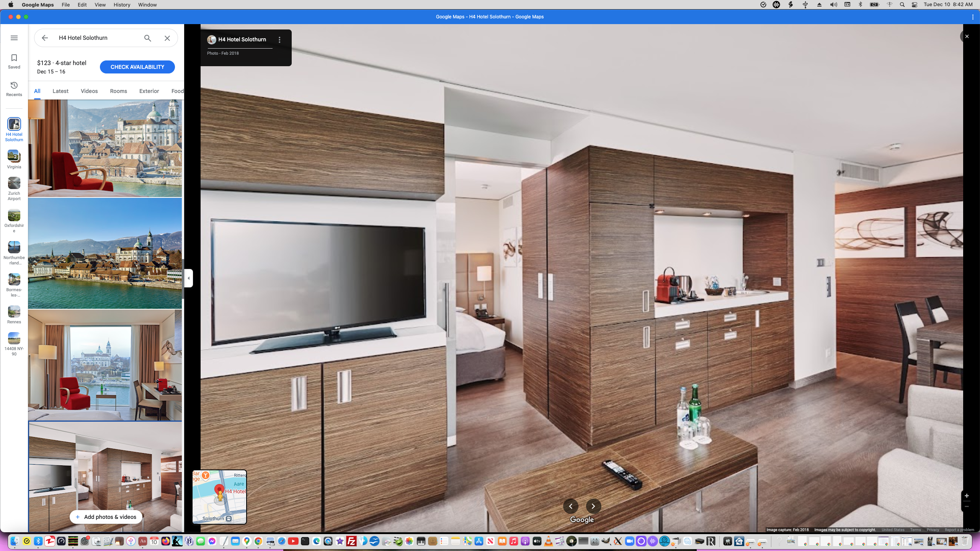Switch to the Videos tab
Viewport: 980px width, 551px height.
pos(89,91)
